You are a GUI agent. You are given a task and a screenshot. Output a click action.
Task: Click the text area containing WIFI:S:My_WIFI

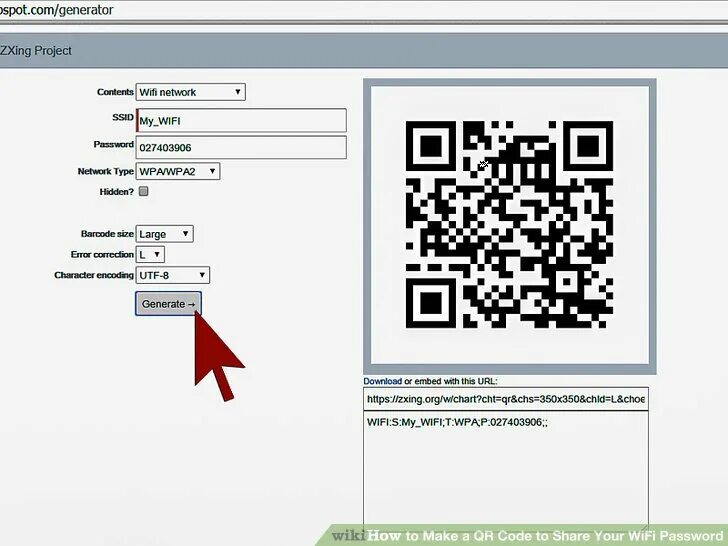506,471
